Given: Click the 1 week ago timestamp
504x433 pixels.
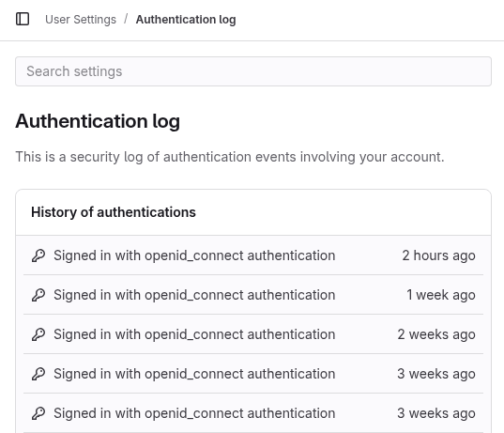Looking at the screenshot, I should point(441,295).
